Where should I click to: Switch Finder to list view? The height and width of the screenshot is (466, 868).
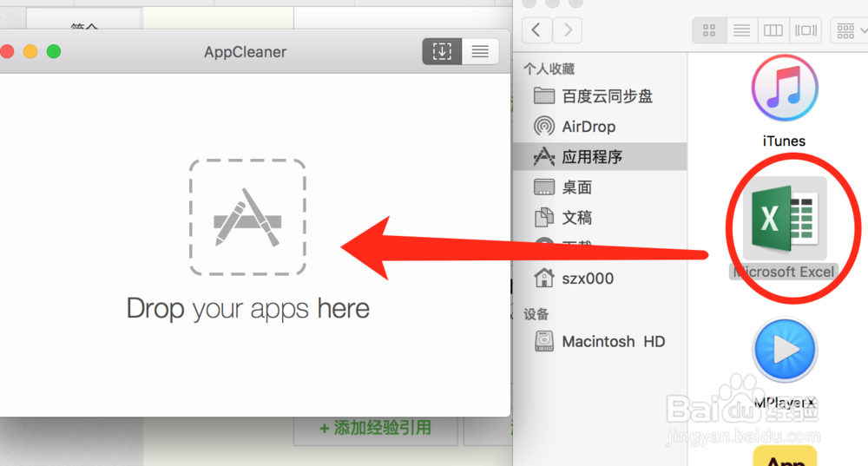coord(742,30)
